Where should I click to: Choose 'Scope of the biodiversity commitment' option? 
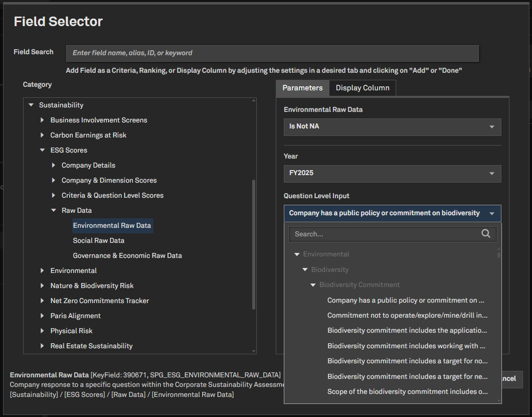coord(407,391)
